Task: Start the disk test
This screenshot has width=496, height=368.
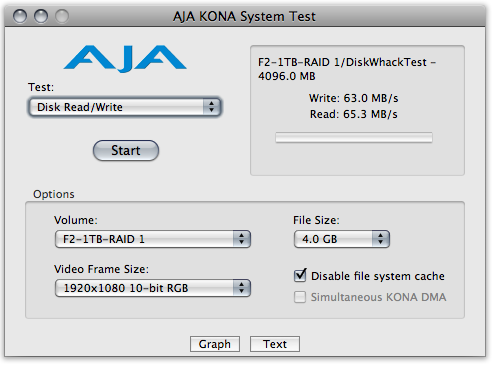Action: (x=126, y=150)
